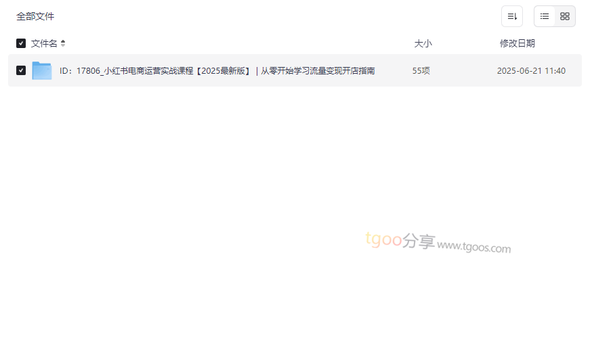Click 从零开始学习流量变现开店指南 text in row
Screen dimensions: 592x364
pyautogui.click(x=318, y=71)
